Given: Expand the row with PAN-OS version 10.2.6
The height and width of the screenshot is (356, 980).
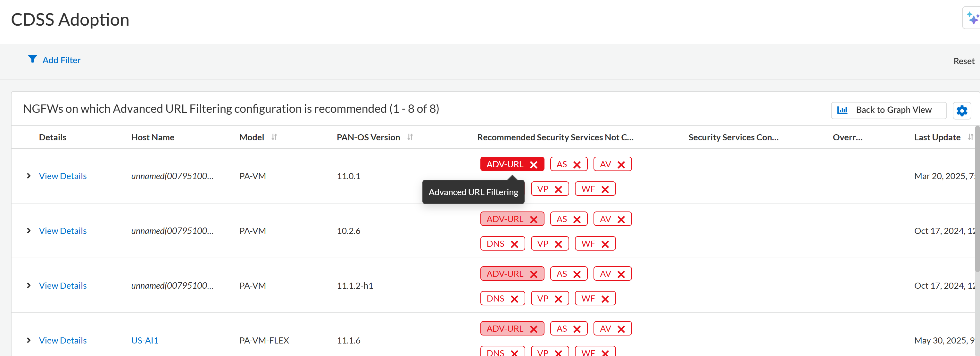Looking at the screenshot, I should pos(29,230).
